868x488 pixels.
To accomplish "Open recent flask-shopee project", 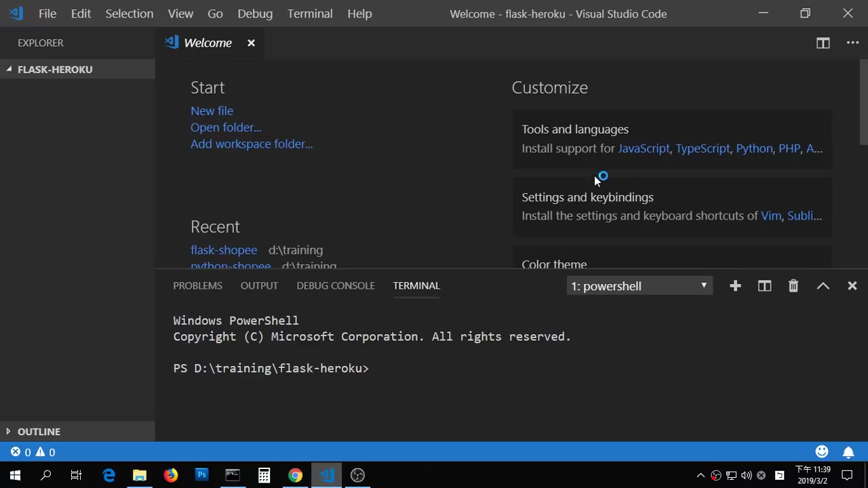I will (x=224, y=250).
